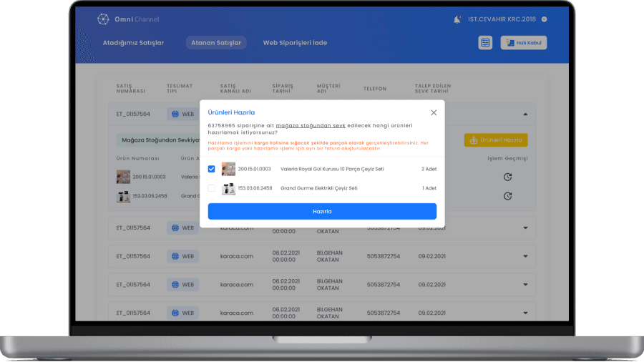Screen dimensions: 644x362
Task: Open history icon for product 153.03.06.2458
Action: click(x=507, y=195)
